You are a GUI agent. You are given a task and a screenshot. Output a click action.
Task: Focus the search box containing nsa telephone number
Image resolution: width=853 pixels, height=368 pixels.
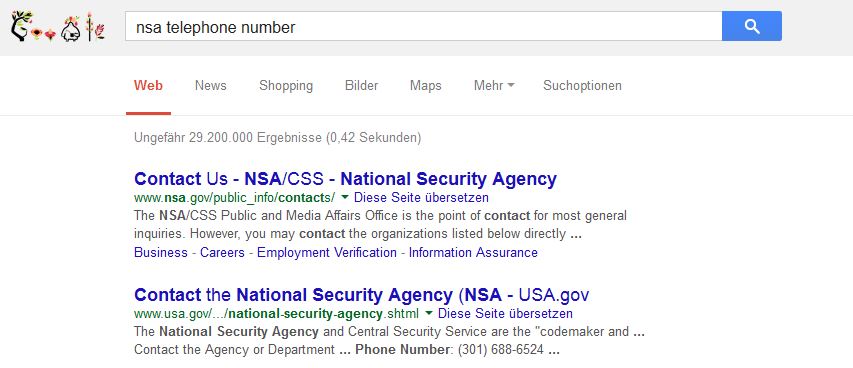click(423, 26)
